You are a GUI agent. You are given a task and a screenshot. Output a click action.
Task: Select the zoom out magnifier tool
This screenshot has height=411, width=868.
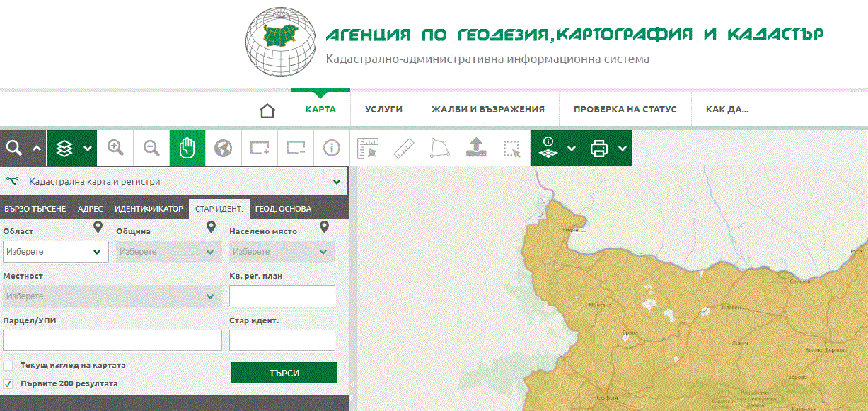point(151,148)
